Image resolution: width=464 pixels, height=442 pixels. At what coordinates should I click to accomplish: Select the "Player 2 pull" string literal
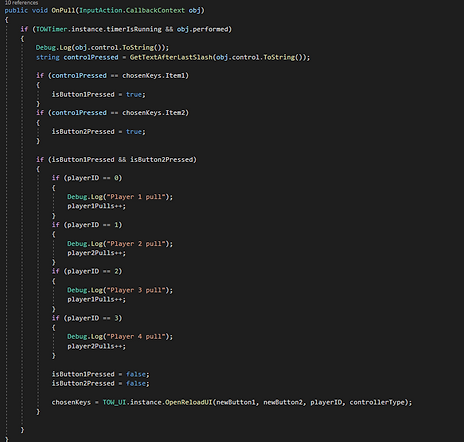click(x=136, y=244)
